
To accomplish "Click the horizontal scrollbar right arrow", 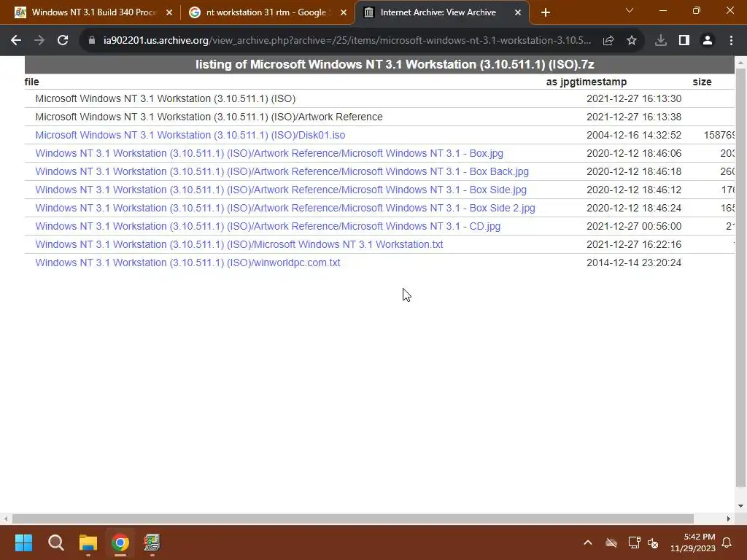I will [x=729, y=518].
